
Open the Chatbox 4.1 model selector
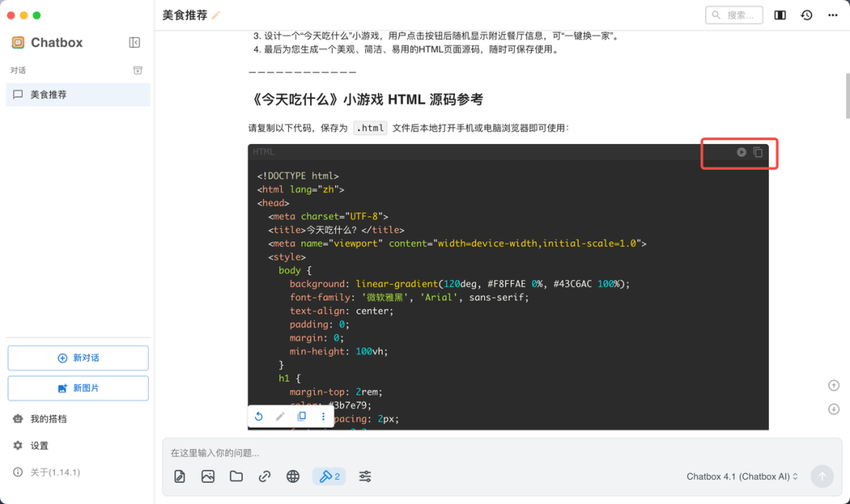pyautogui.click(x=738, y=476)
